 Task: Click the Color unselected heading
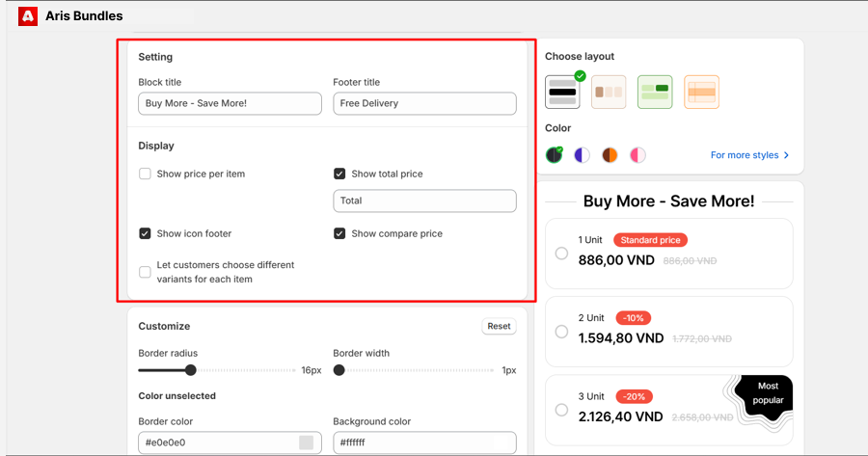[177, 396]
